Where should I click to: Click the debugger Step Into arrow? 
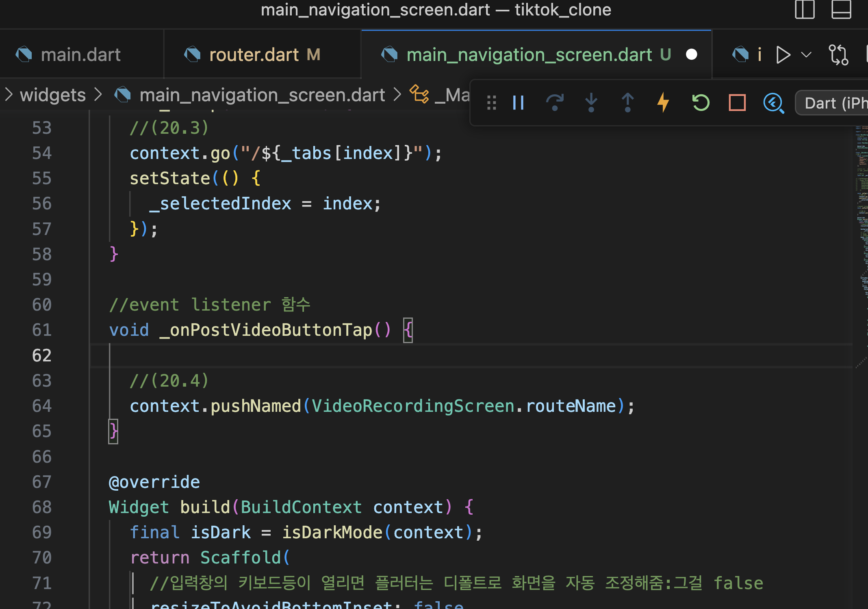(591, 103)
